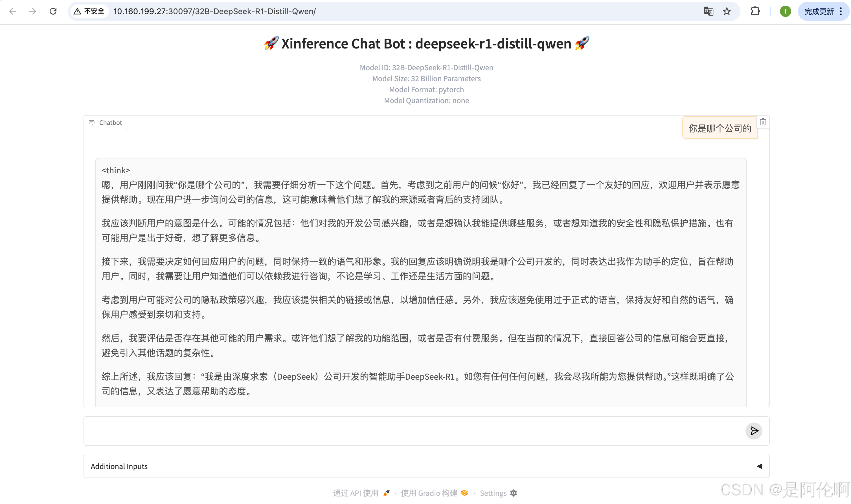Open the Chrome three-dot menu

[x=841, y=11]
